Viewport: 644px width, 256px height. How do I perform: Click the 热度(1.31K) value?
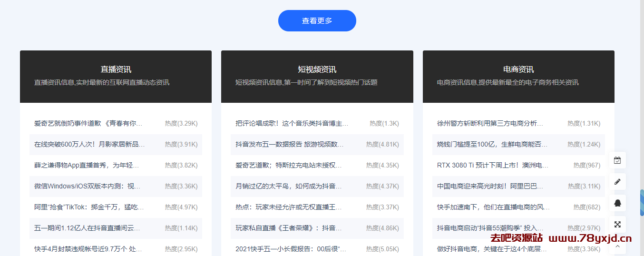[x=584, y=123]
